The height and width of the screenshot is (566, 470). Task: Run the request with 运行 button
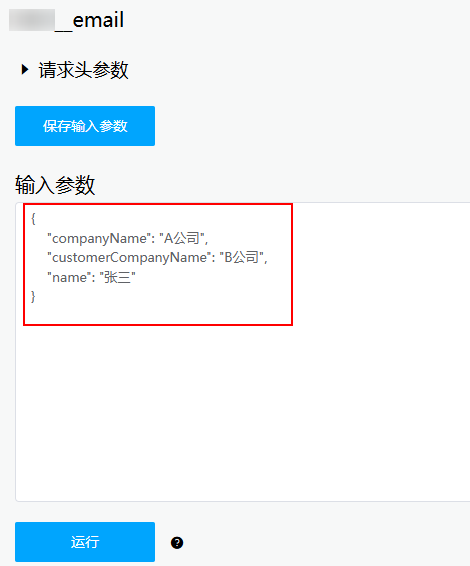click(x=85, y=542)
